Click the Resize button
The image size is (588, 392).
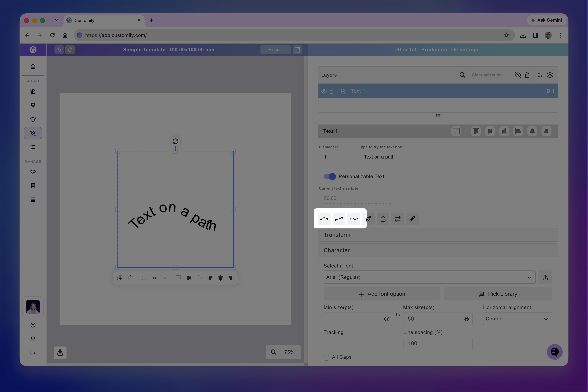pos(276,50)
